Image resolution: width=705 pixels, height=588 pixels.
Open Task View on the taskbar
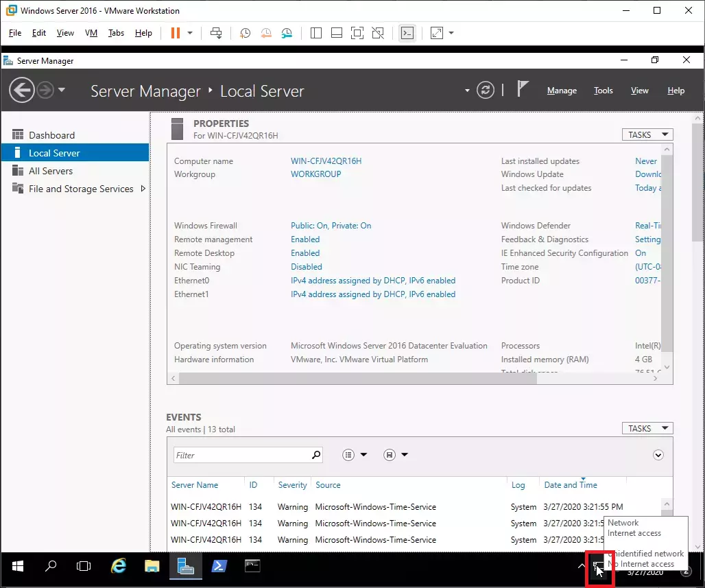(84, 566)
